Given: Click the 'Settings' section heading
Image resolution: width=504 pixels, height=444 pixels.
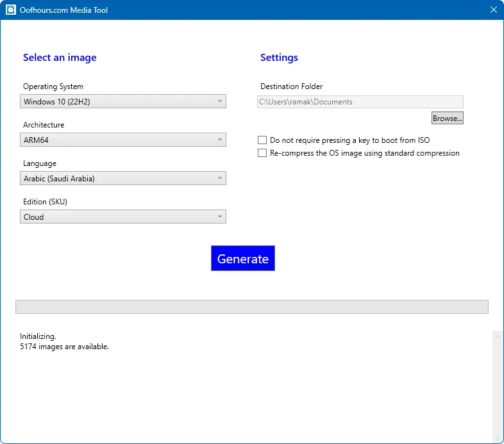Looking at the screenshot, I should pyautogui.click(x=279, y=58).
